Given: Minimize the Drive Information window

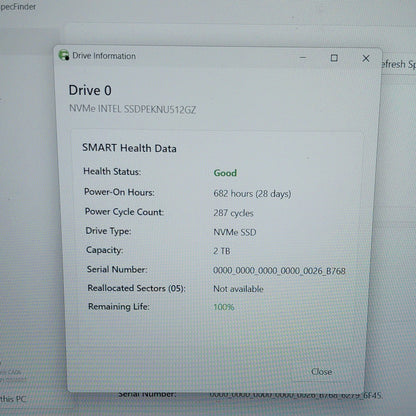Looking at the screenshot, I should 303,58.
